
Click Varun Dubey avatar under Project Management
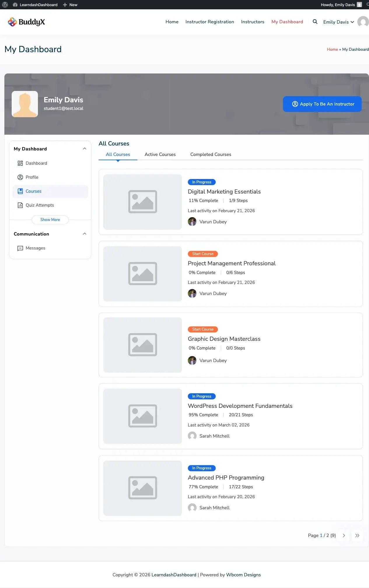[192, 293]
